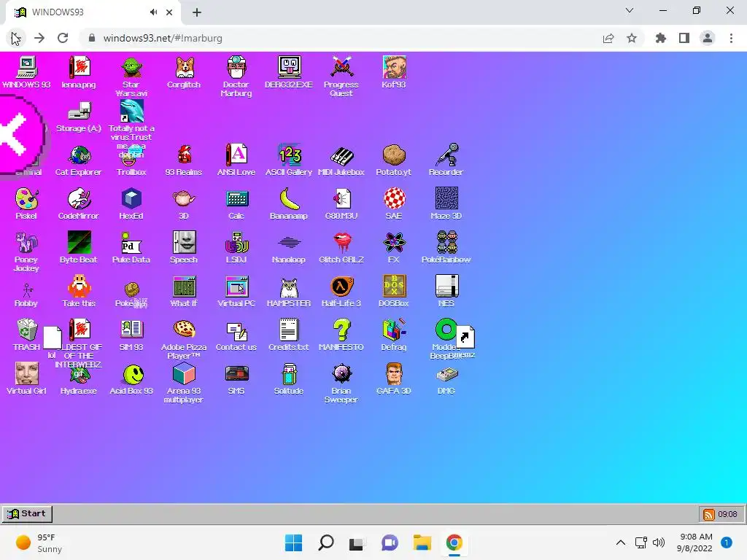Open G80.M3U playlist icon
The height and width of the screenshot is (560, 747).
[x=341, y=199]
